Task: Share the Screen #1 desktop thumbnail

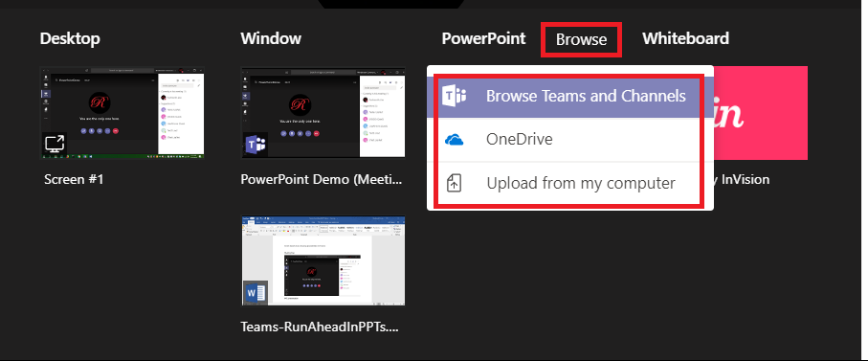Action: pos(122,113)
